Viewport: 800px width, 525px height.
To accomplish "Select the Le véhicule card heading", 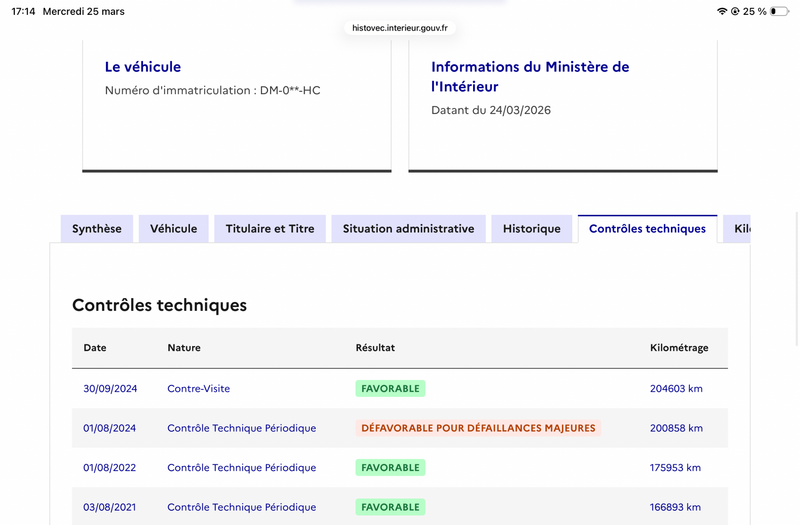I will coord(143,67).
